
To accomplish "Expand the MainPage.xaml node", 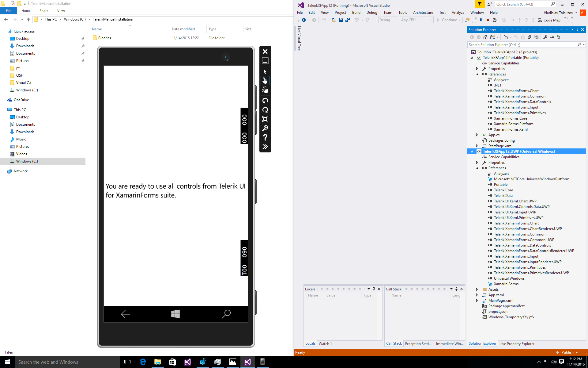I will point(477,301).
